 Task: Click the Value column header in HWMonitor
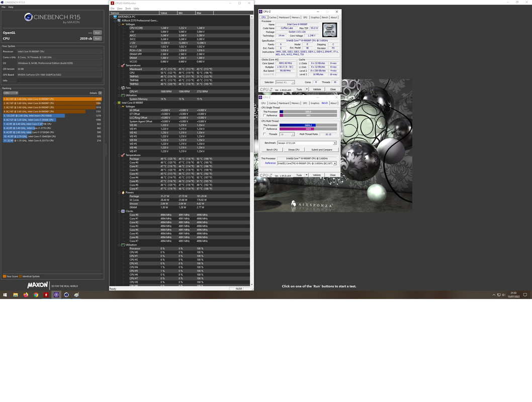(x=168, y=13)
